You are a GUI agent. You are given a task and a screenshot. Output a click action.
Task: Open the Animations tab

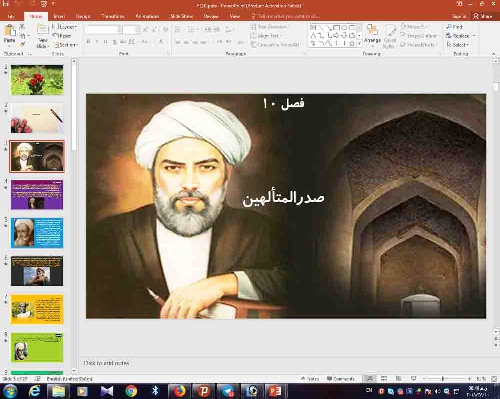pos(147,16)
